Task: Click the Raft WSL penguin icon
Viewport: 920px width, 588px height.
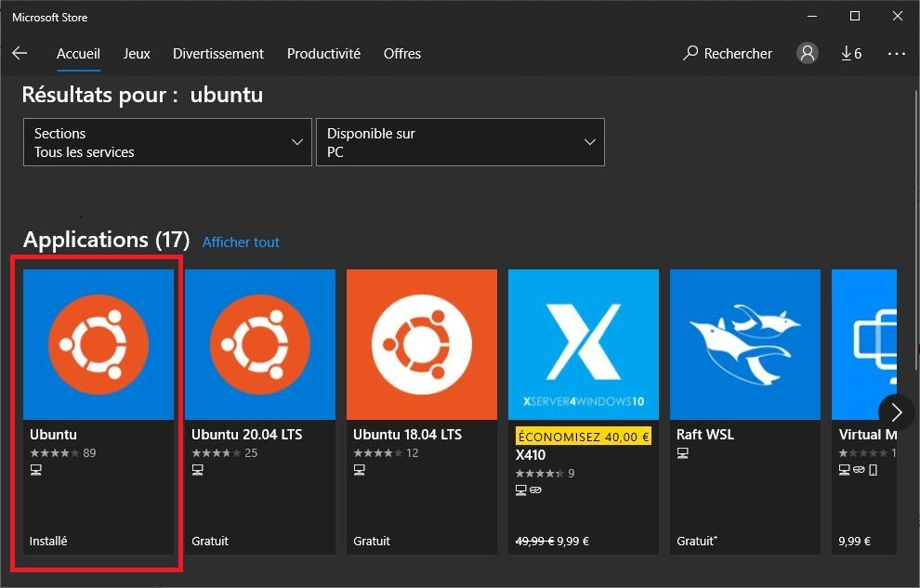Action: (x=744, y=345)
